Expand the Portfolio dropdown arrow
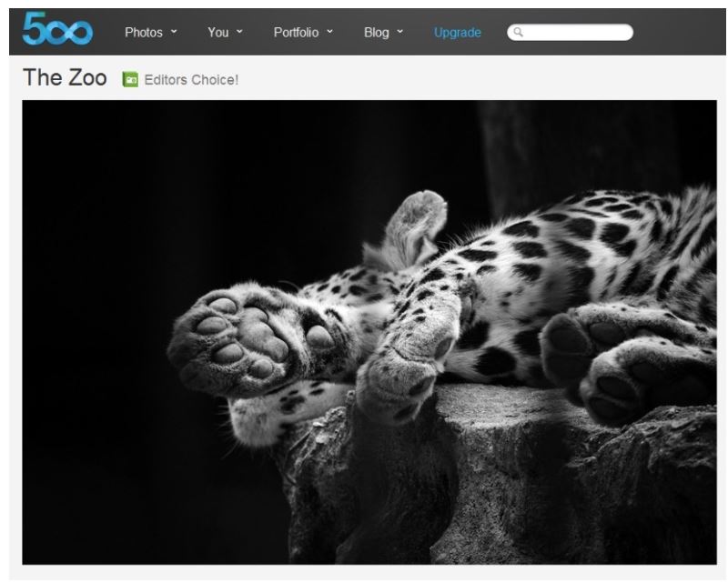Screen dimensions: 728x583 [329, 32]
